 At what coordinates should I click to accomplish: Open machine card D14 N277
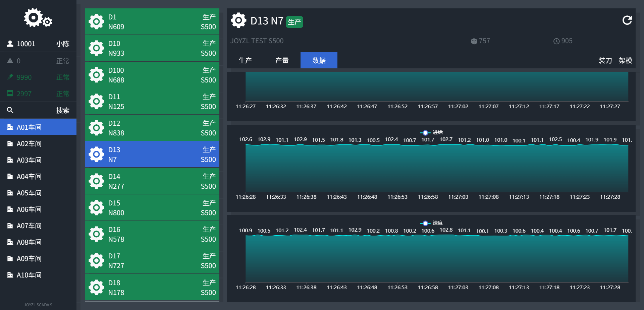coord(152,181)
